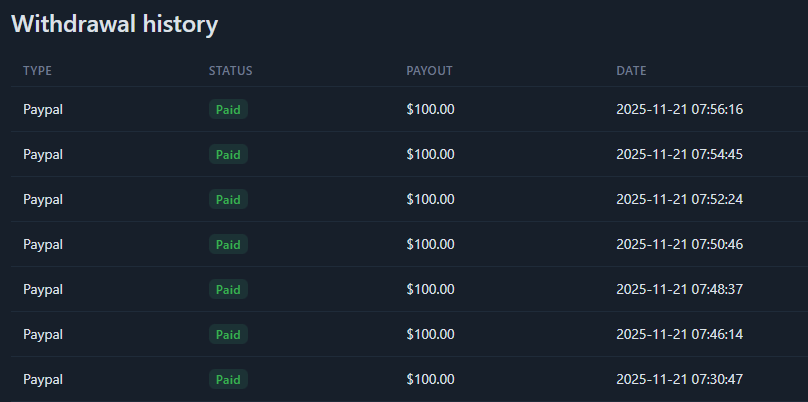Click Paid badge for the 07:54:45 withdrawal
Screen dimensions: 808x402
pos(228,154)
